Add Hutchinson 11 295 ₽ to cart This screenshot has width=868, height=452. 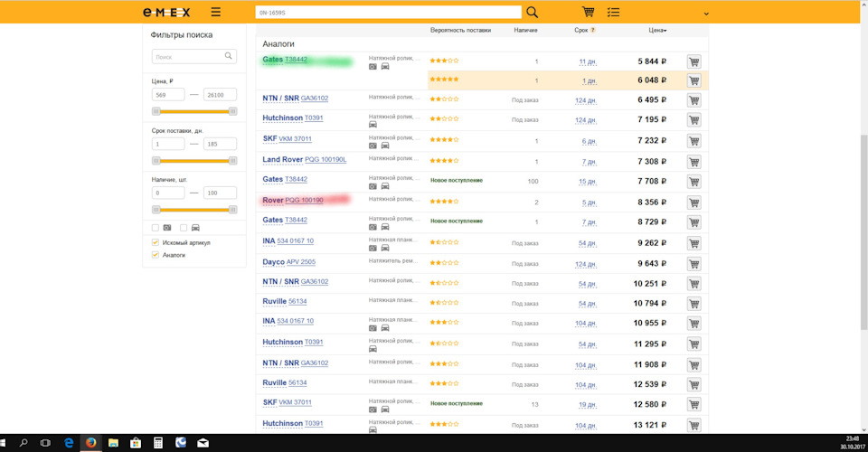tap(693, 344)
